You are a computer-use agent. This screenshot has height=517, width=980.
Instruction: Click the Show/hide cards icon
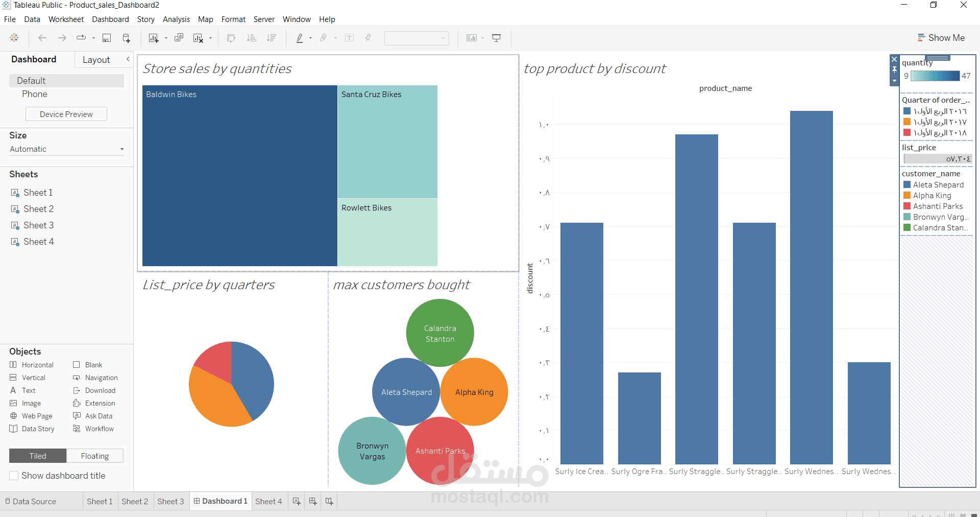472,38
